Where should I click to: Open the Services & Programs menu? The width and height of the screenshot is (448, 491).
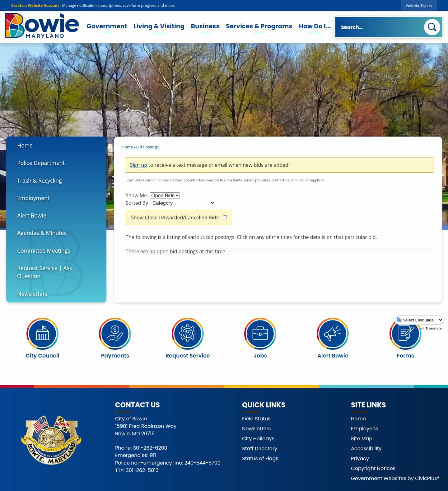pyautogui.click(x=259, y=26)
